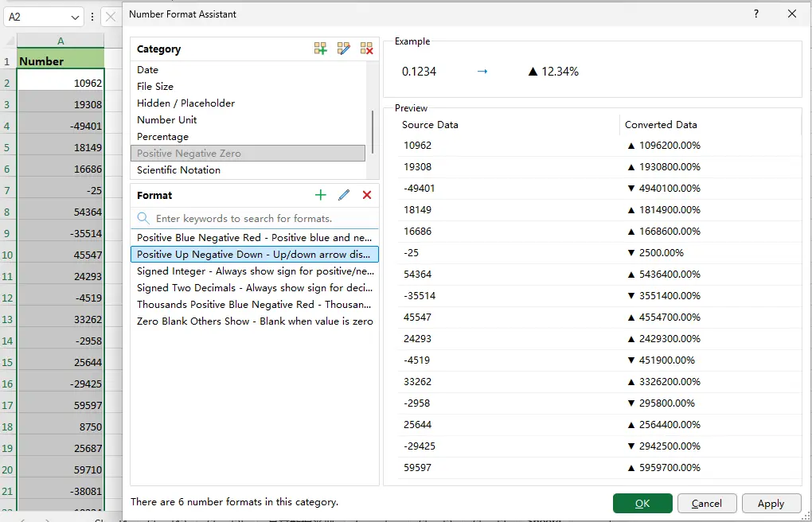Screen dimensions: 812x522
Task: Click the preview source value 33262
Action: (417, 382)
